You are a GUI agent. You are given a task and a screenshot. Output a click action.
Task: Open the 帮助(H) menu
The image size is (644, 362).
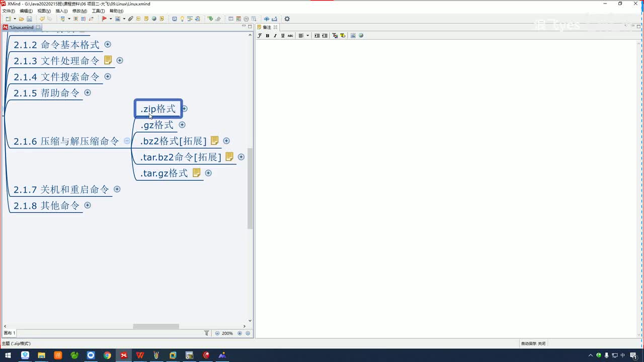coord(116,11)
